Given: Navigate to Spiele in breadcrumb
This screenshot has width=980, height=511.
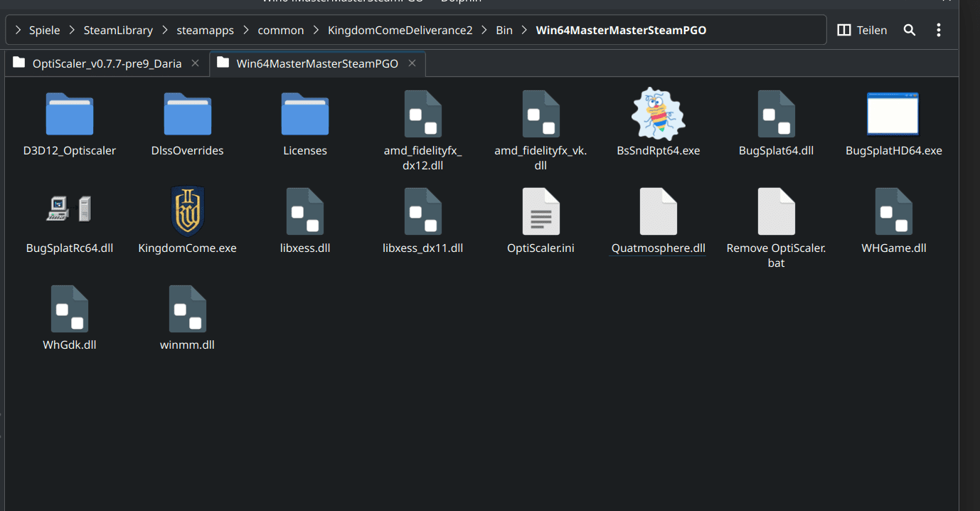Looking at the screenshot, I should pyautogui.click(x=44, y=30).
